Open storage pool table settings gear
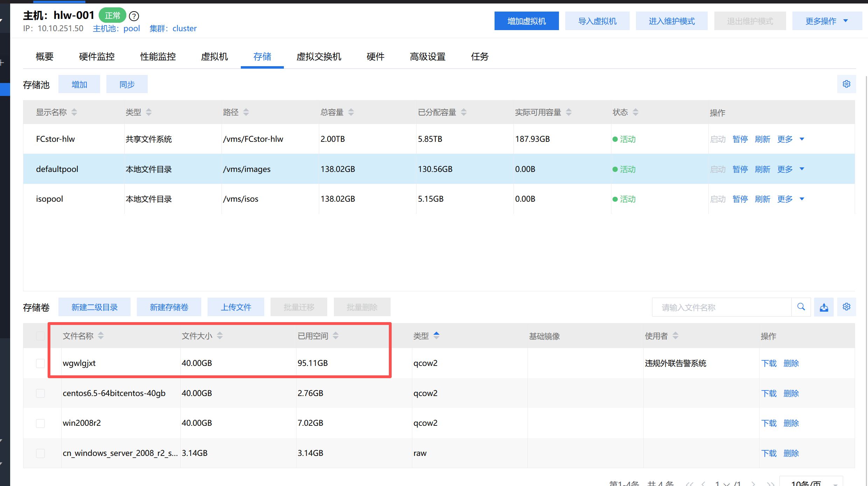The height and width of the screenshot is (486, 868). tap(846, 84)
